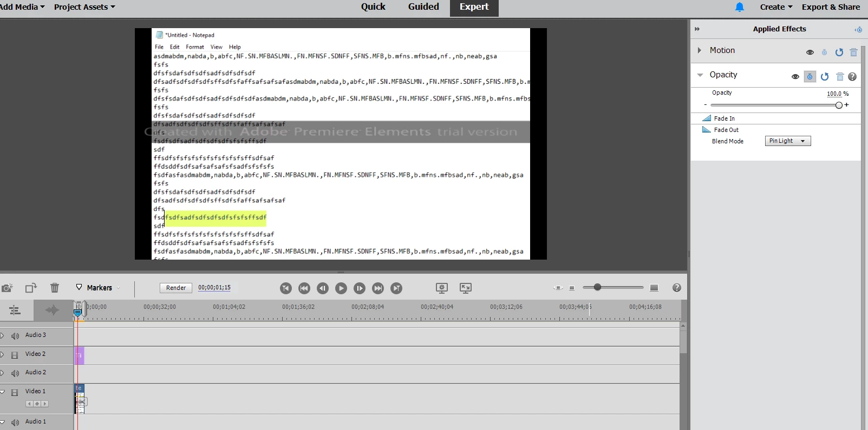The image size is (868, 430).
Task: Go to previous edit point
Action: [x=304, y=288]
